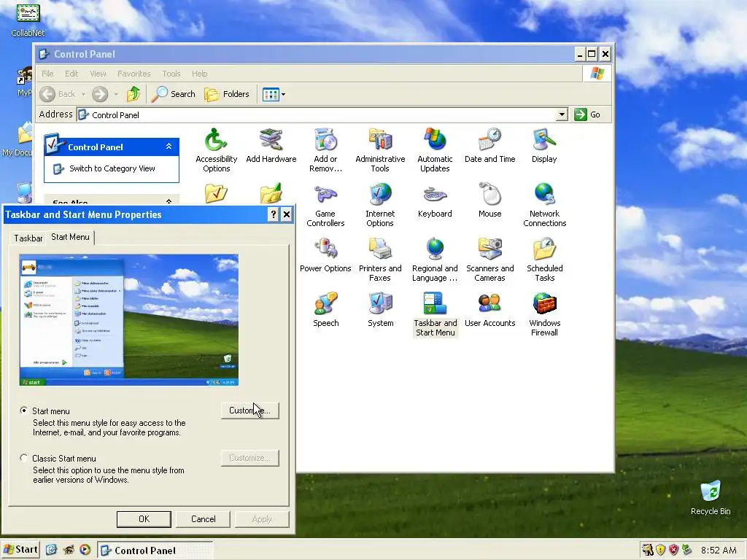The height and width of the screenshot is (560, 747).
Task: Select Scheduled Tasks icon
Action: coord(544,260)
